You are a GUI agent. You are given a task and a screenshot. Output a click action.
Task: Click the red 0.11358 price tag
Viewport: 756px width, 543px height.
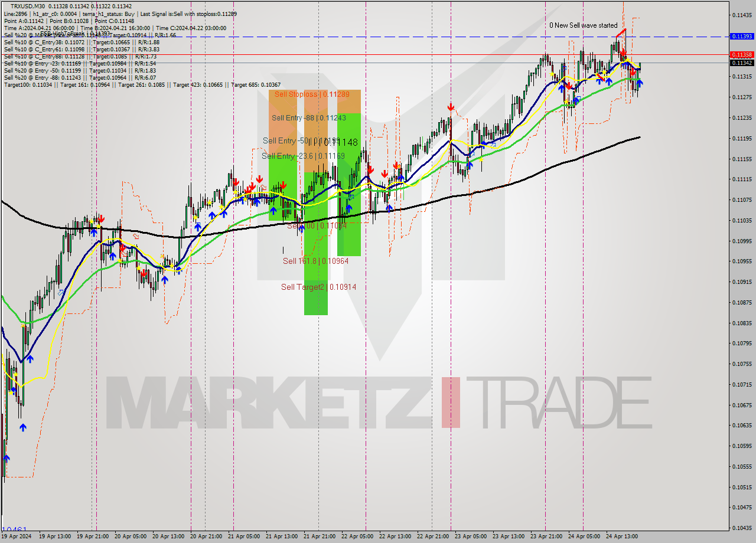tap(742, 54)
